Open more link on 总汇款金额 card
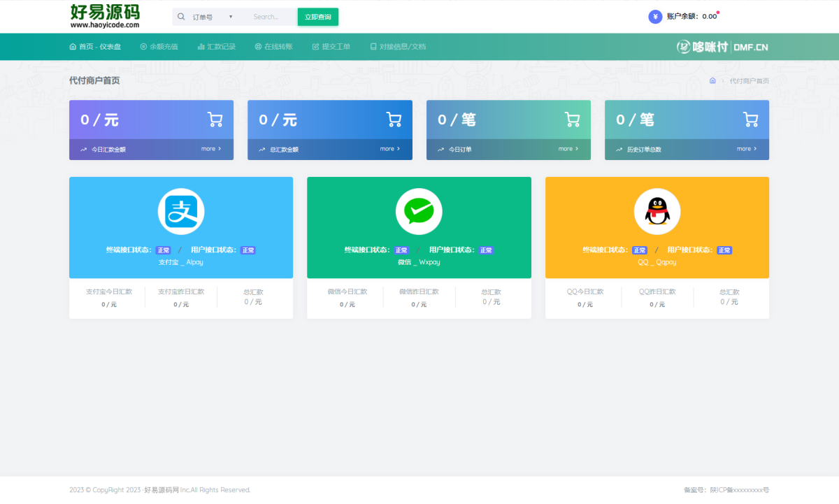Viewport: 839px width, 504px height. (x=390, y=149)
